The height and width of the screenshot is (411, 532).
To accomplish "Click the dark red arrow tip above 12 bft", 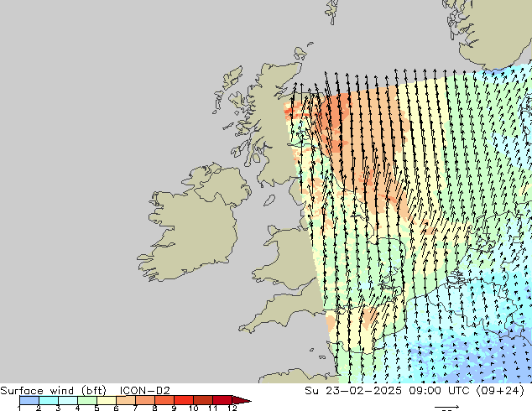I will [242, 400].
